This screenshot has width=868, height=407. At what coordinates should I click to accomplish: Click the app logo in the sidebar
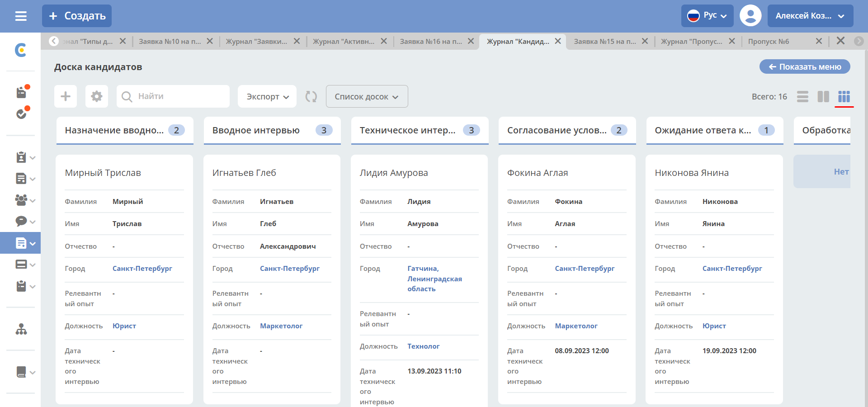tap(20, 50)
